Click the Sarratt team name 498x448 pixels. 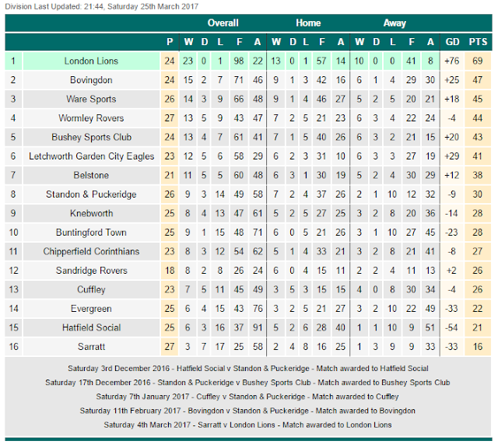[90, 347]
